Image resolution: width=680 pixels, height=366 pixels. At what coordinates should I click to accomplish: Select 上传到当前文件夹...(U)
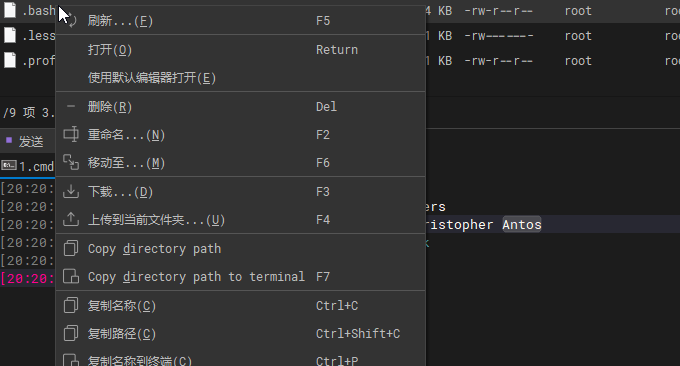[241, 219]
